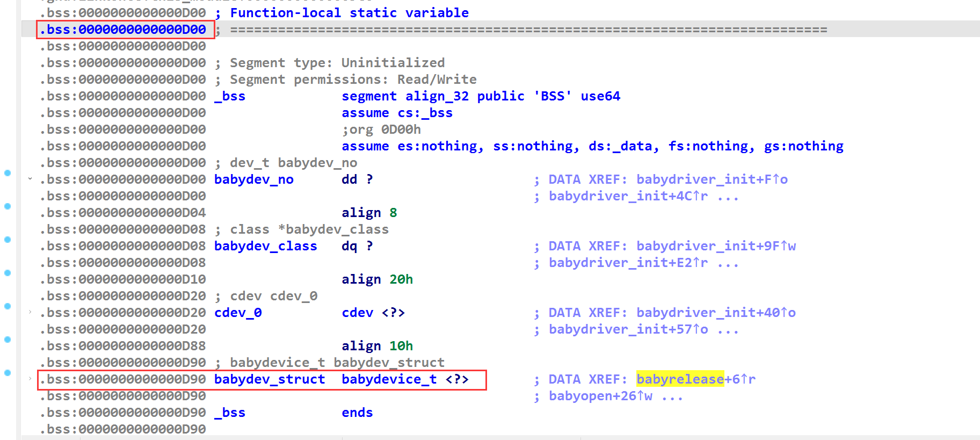The image size is (980, 440).
Task: Select the babydev_no variable name
Action: [254, 179]
